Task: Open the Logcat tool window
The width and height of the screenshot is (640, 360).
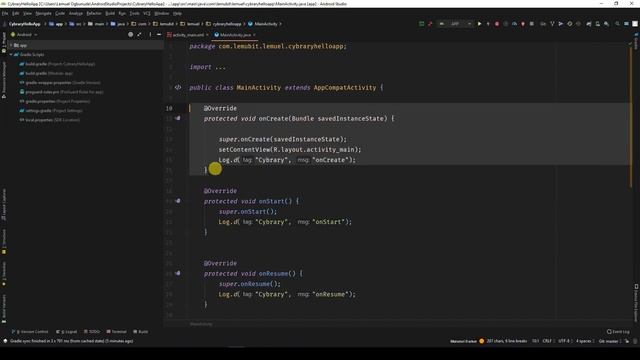Action: [67, 332]
